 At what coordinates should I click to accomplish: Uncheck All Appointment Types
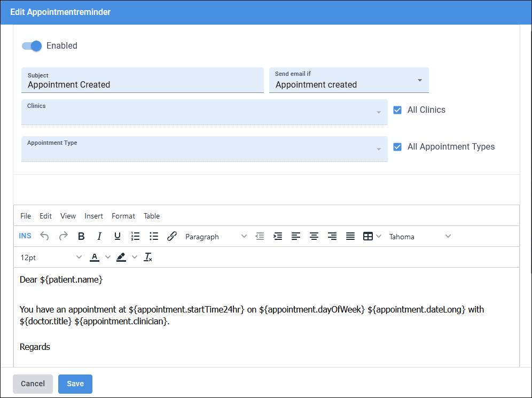coord(397,146)
